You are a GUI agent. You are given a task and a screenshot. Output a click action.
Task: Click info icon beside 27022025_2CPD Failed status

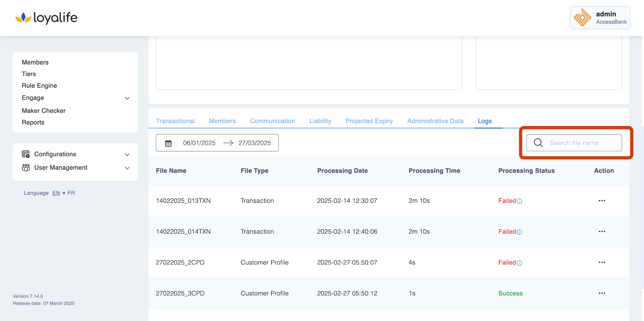pyautogui.click(x=519, y=263)
